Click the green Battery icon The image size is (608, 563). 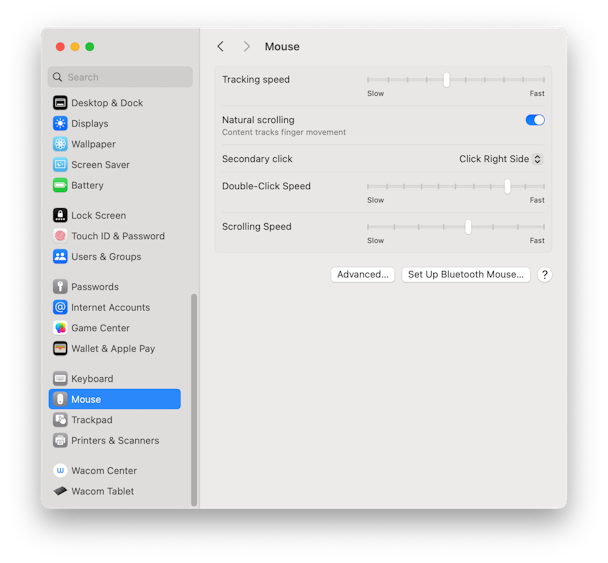(60, 185)
